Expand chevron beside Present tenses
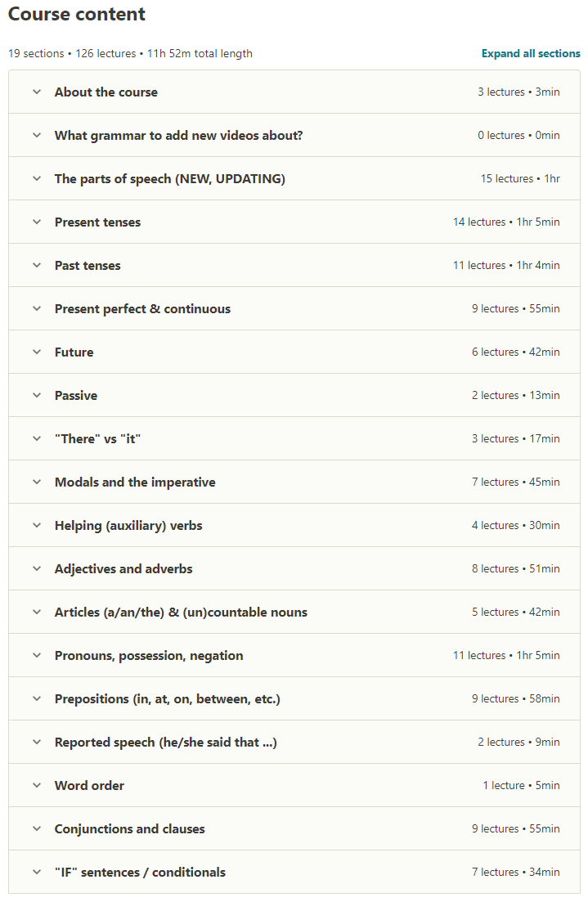The image size is (588, 902). coord(37,222)
